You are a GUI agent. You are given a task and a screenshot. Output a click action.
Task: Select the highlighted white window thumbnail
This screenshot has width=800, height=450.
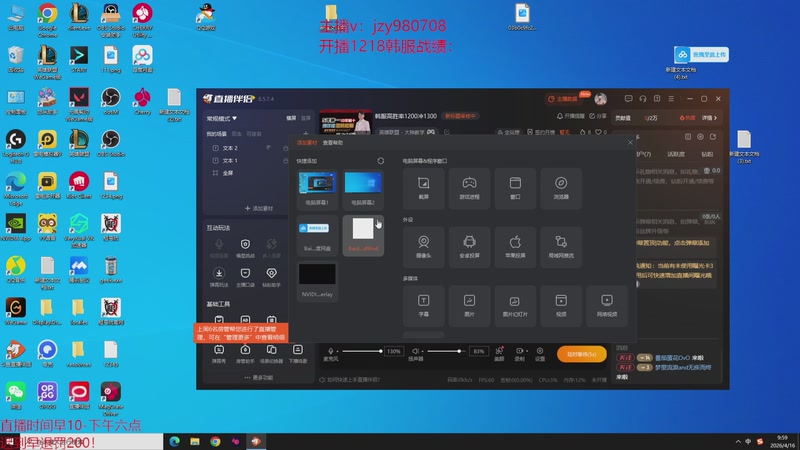click(x=363, y=235)
